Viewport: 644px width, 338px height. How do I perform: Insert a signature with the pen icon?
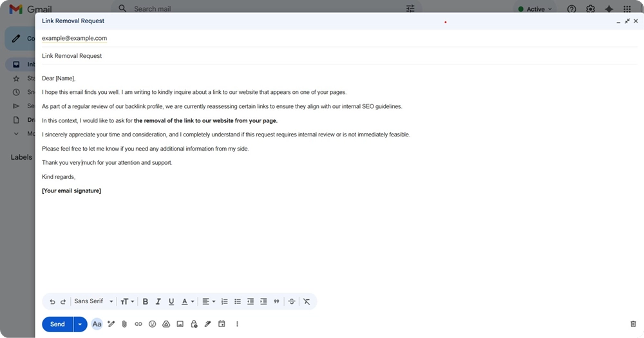point(208,324)
